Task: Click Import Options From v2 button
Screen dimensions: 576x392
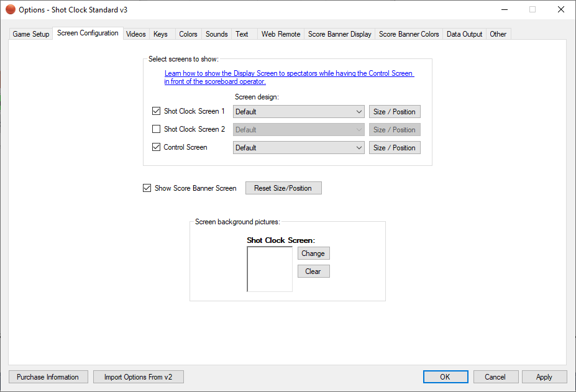Action: tap(138, 377)
